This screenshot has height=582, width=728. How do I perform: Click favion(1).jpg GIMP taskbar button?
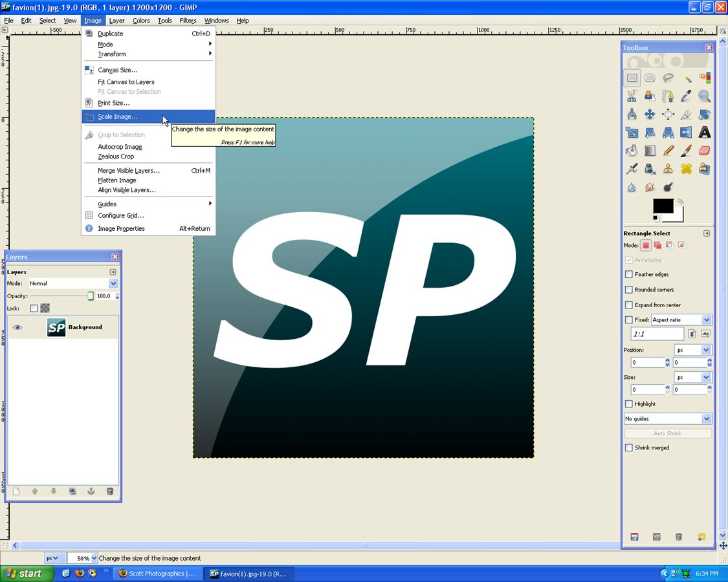pyautogui.click(x=249, y=574)
